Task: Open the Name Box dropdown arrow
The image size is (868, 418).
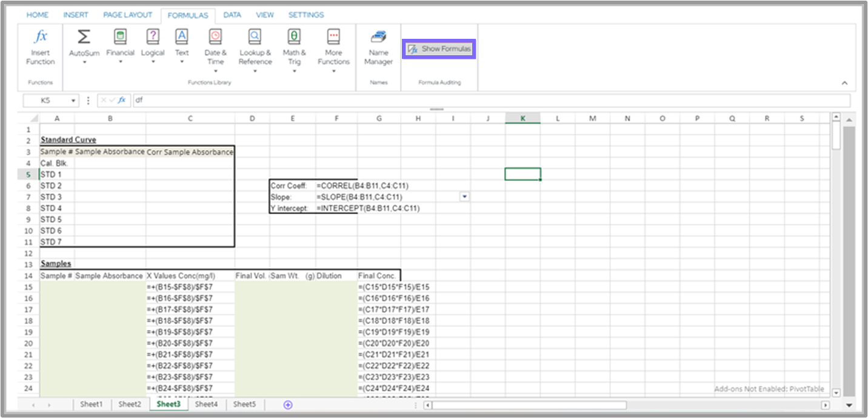Action: 73,101
